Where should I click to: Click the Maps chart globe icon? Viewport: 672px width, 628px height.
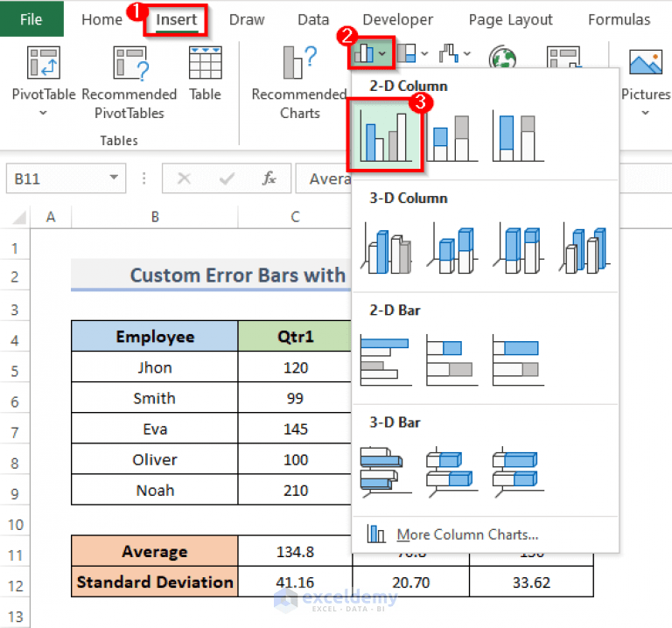point(502,58)
